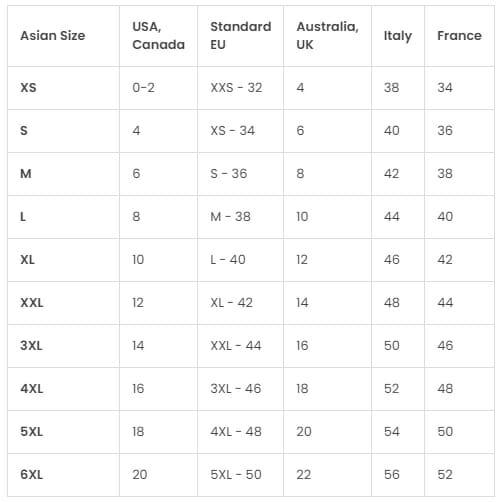
Task: Select the XXS - 32 EU cell
Action: 236,88
